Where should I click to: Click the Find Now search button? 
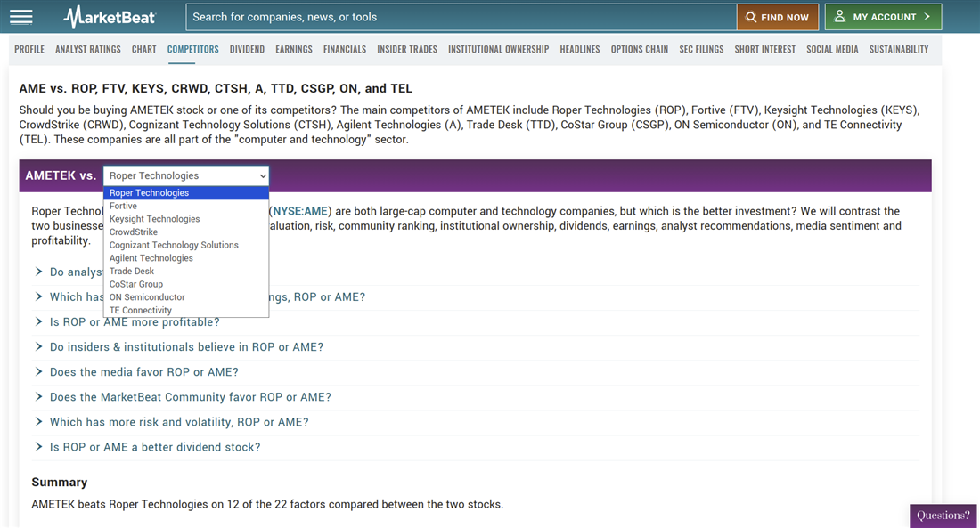pos(778,17)
